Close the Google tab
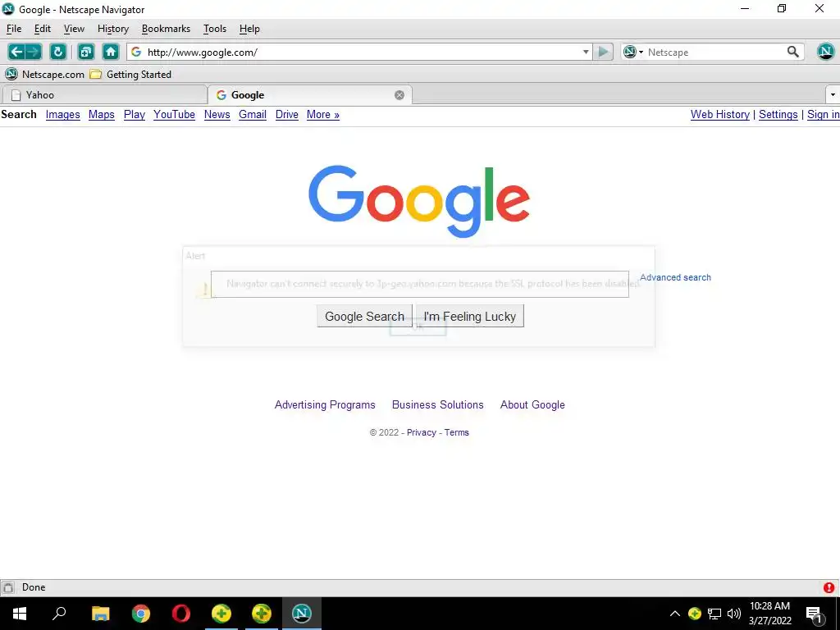The height and width of the screenshot is (630, 840). [x=399, y=95]
